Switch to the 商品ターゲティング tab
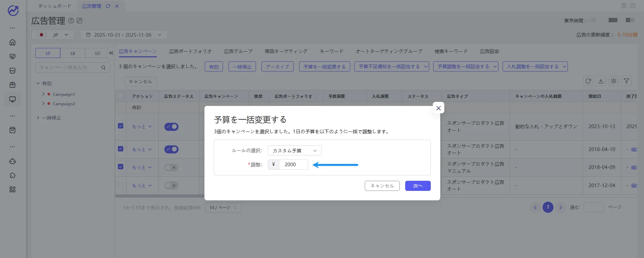 click(286, 51)
